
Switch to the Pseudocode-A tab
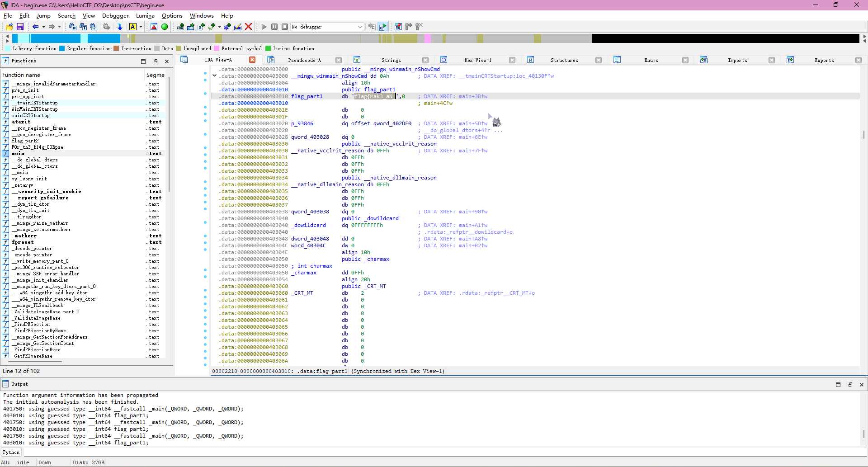click(304, 60)
